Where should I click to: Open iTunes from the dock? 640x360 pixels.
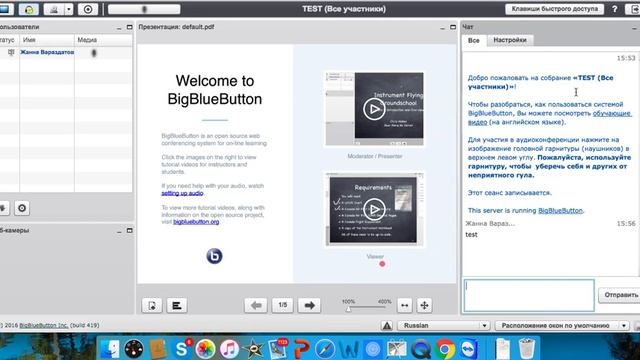229,349
